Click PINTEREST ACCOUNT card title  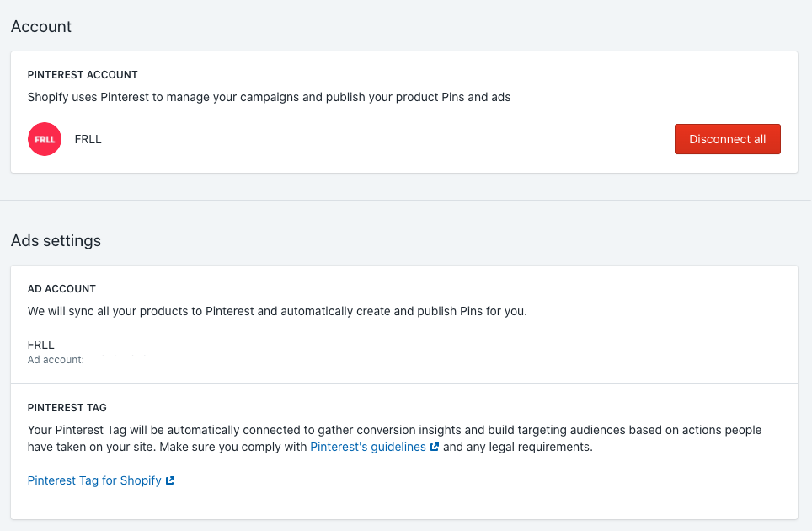[83, 75]
